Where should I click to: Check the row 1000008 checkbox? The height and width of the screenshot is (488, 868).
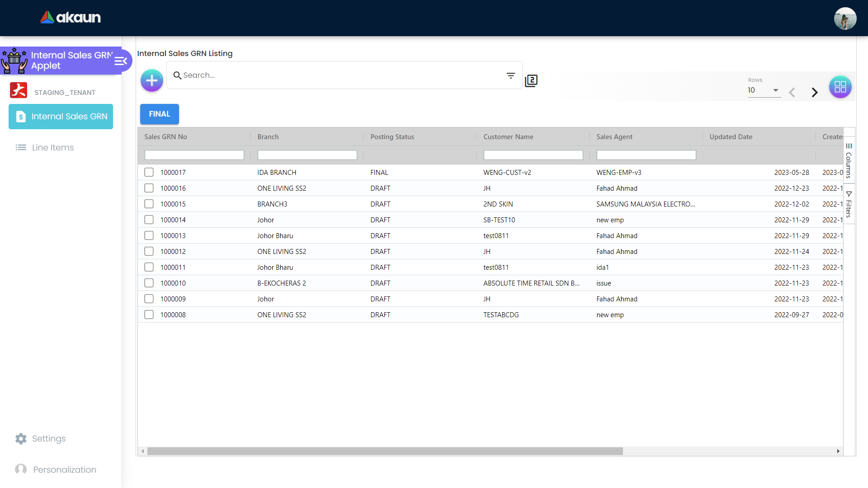pyautogui.click(x=149, y=314)
